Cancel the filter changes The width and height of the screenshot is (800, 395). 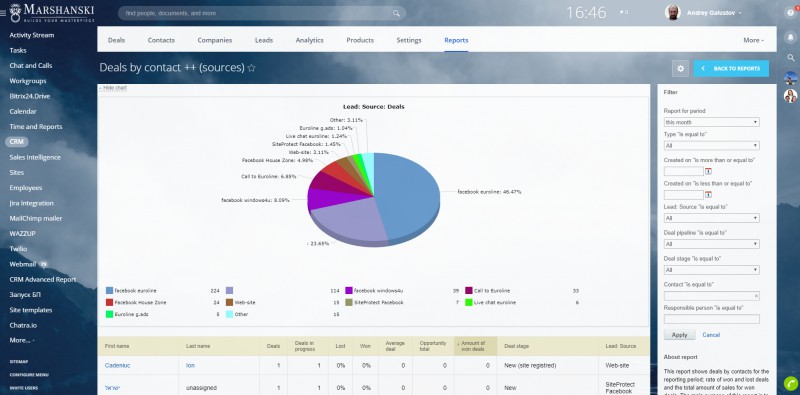[711, 335]
